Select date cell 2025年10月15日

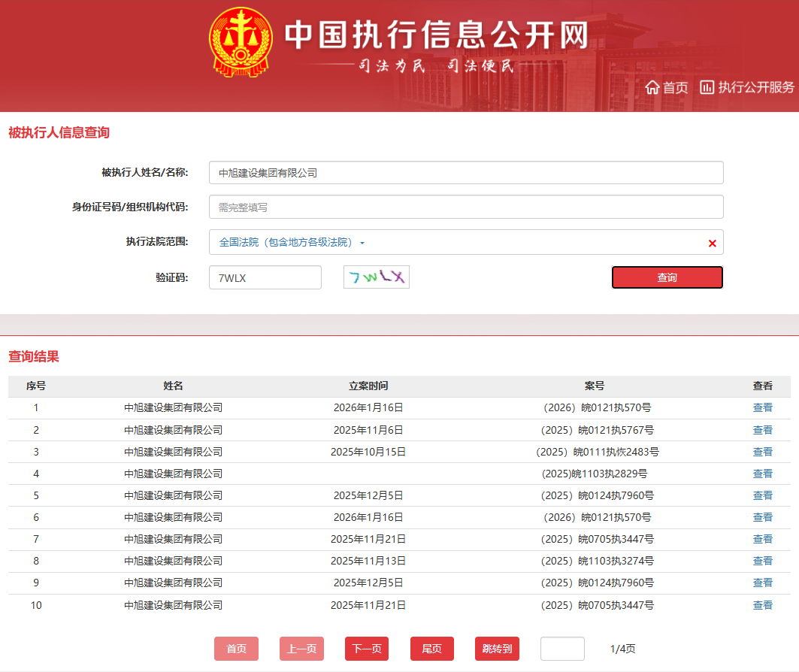point(368,452)
